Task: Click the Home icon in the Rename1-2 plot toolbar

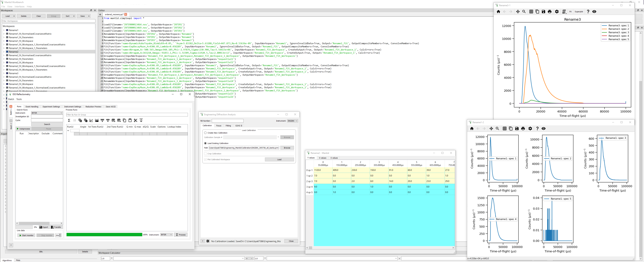Action: [x=472, y=129]
